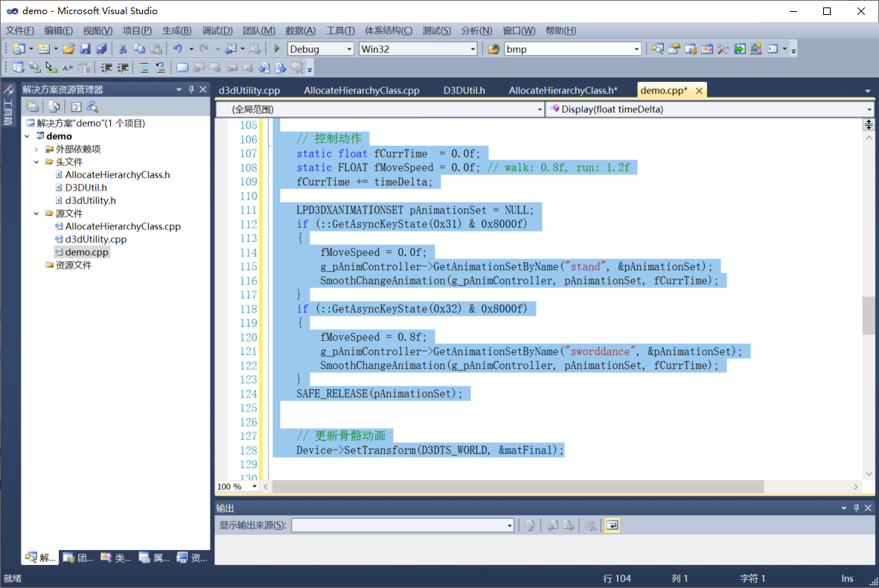Click the Display Quick Info icon
879x588 pixels.
click(x=51, y=68)
